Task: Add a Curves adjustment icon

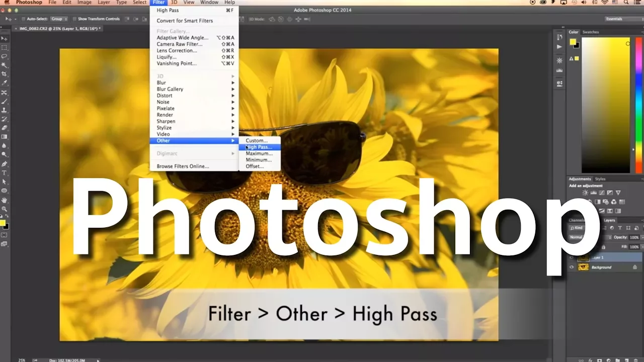Action: tap(602, 193)
